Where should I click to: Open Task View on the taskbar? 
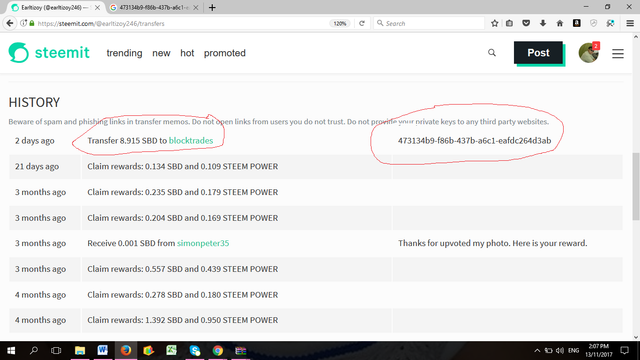pyautogui.click(x=56, y=351)
